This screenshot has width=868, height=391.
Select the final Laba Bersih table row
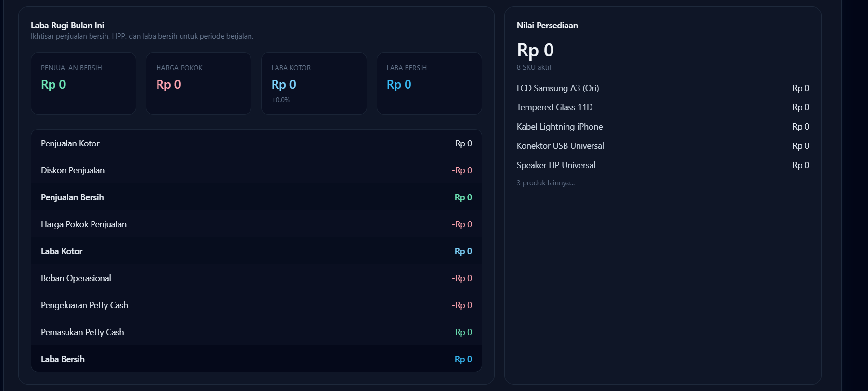(256, 359)
